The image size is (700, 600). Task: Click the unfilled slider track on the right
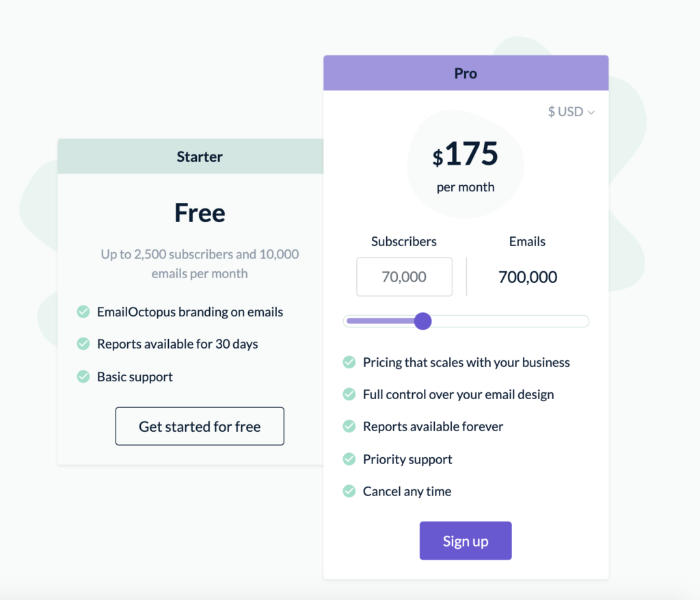[x=509, y=321]
